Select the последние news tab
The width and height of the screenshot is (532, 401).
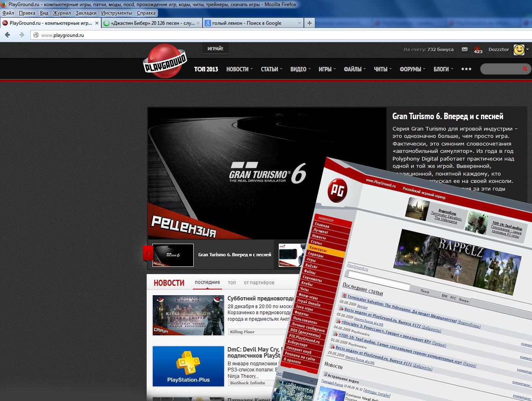tap(207, 282)
